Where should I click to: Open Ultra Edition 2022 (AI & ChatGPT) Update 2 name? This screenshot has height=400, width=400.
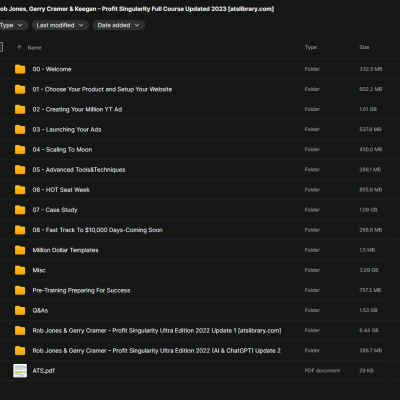(x=156, y=351)
